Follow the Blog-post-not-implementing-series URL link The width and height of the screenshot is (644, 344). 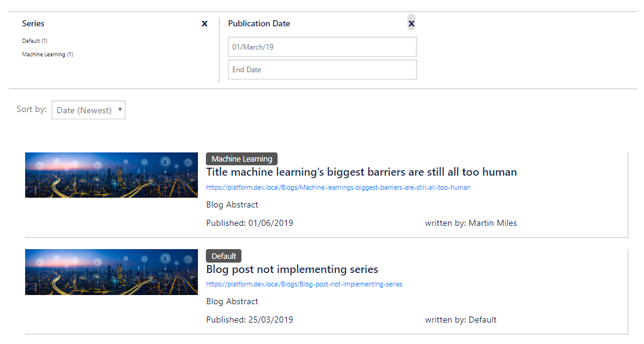click(x=304, y=284)
